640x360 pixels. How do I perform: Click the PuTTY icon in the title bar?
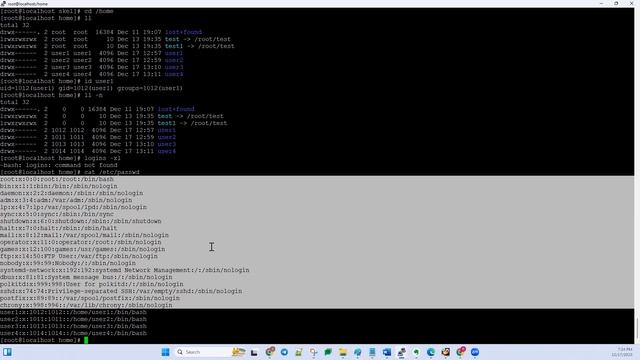coord(3,3)
